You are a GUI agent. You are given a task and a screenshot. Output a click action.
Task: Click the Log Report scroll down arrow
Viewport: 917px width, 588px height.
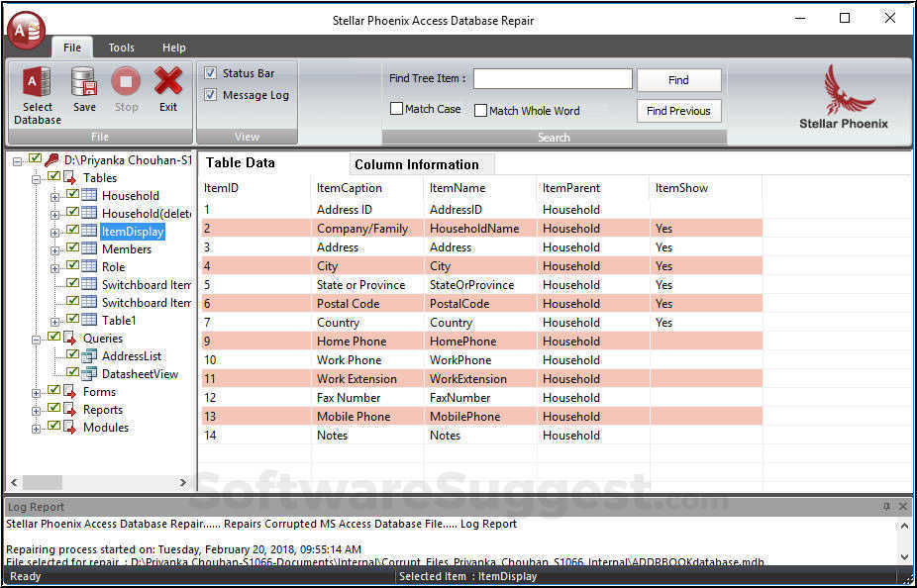[904, 555]
